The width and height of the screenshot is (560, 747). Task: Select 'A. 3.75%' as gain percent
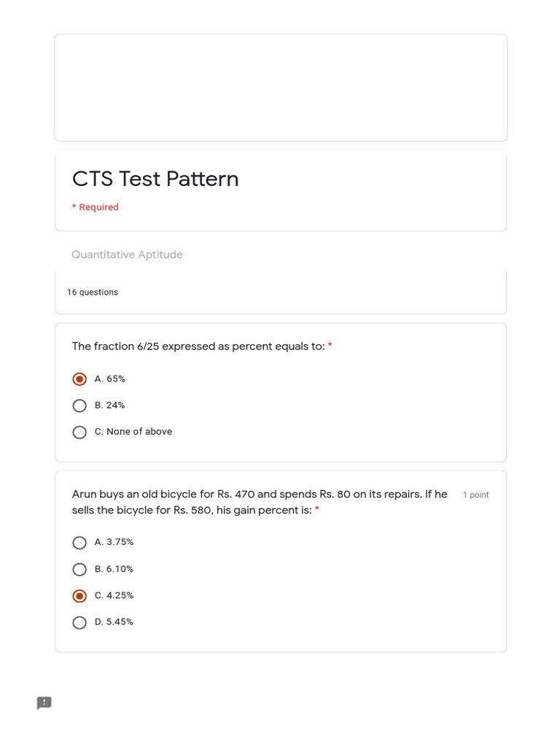click(x=79, y=543)
